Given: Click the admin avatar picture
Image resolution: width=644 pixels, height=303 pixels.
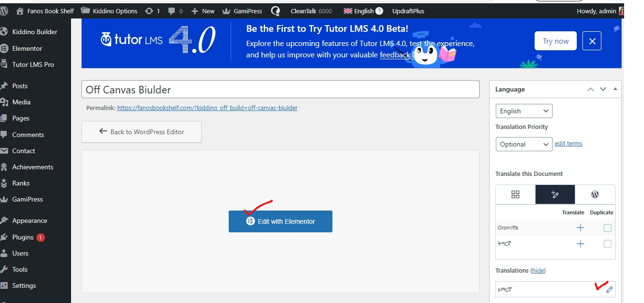Looking at the screenshot, I should 621,11.
